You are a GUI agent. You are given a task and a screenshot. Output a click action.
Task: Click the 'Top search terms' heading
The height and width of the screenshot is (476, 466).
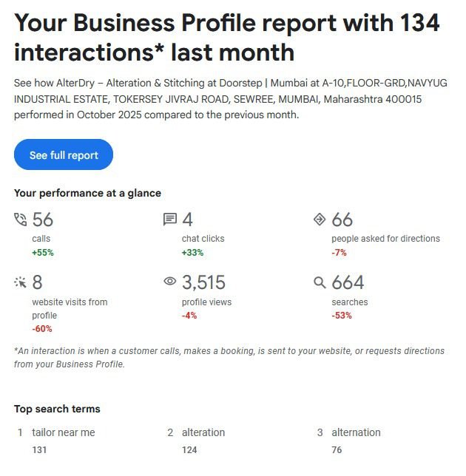(x=57, y=409)
